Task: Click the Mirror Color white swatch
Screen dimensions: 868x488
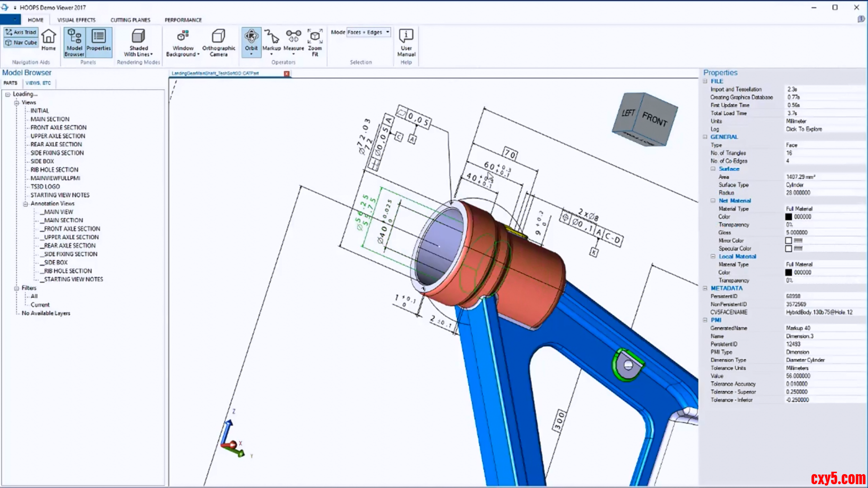Action: click(x=788, y=241)
